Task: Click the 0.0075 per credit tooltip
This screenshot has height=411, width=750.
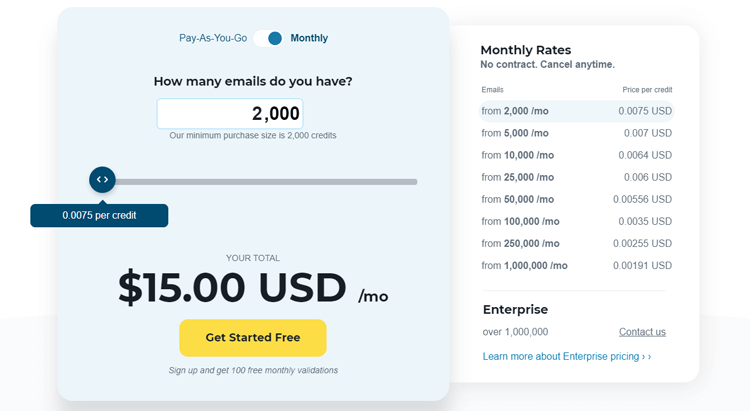Action: point(99,215)
